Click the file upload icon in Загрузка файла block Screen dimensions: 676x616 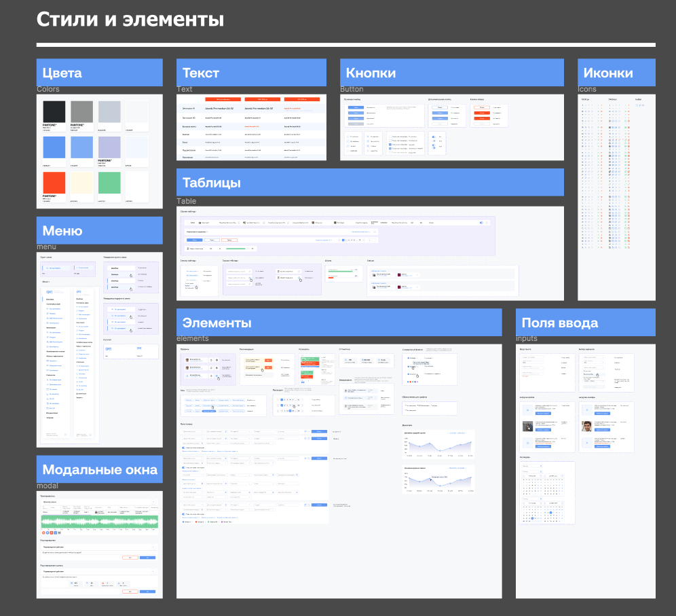tap(527, 410)
